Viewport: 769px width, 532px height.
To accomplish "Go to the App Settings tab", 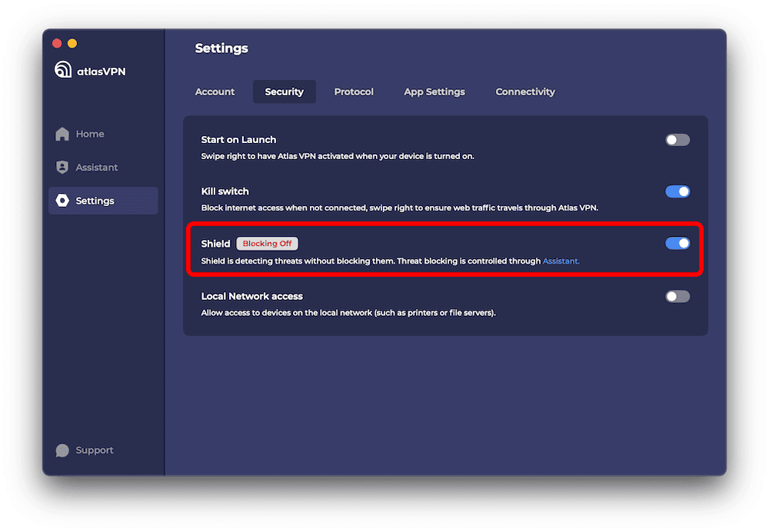I will point(434,91).
